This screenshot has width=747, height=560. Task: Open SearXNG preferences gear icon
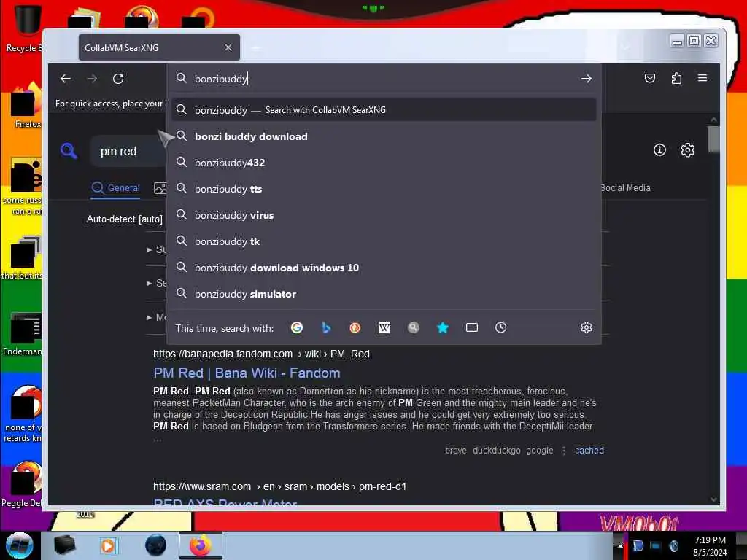click(687, 150)
